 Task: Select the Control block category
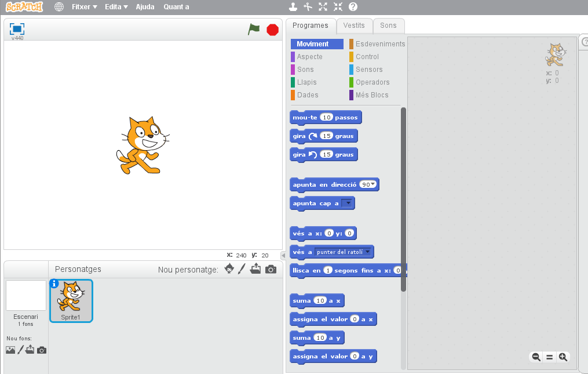(367, 57)
